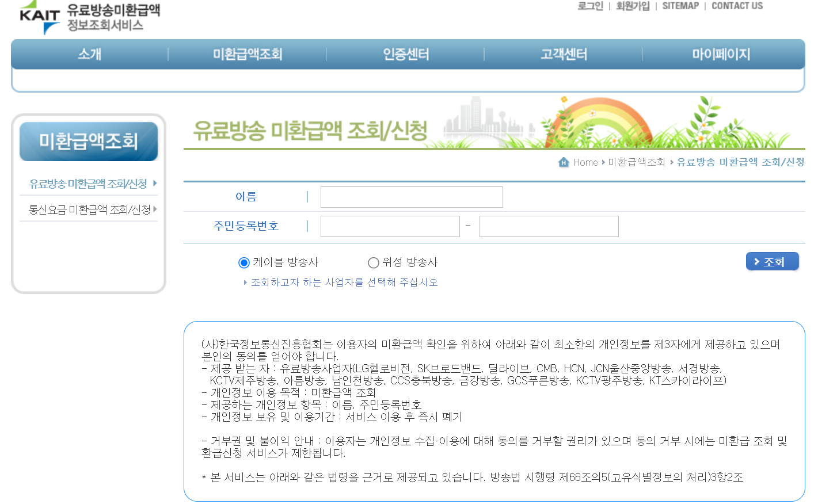818x504 pixels.
Task: Click the 이름 field label
Action: coord(246,197)
